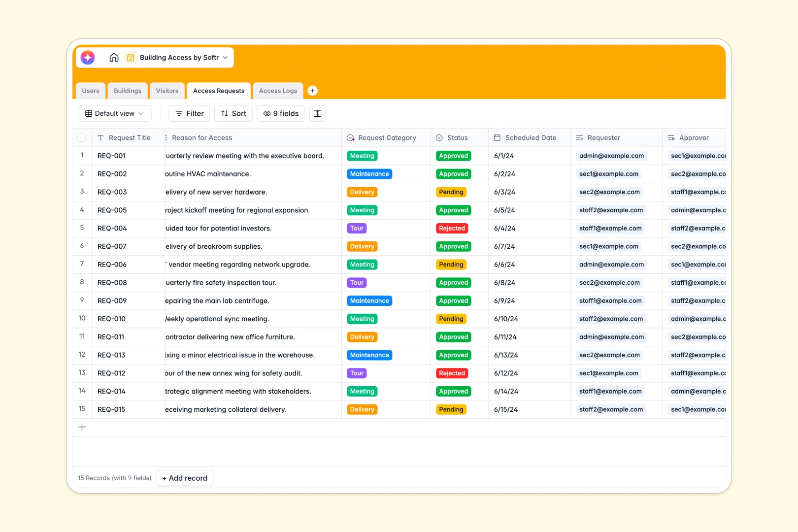
Task: Click requester admin@example.com for REQ-001
Action: (612, 156)
